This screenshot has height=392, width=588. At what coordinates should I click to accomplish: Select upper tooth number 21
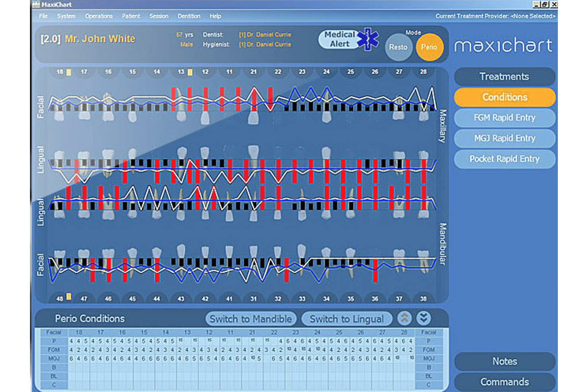pyautogui.click(x=253, y=72)
